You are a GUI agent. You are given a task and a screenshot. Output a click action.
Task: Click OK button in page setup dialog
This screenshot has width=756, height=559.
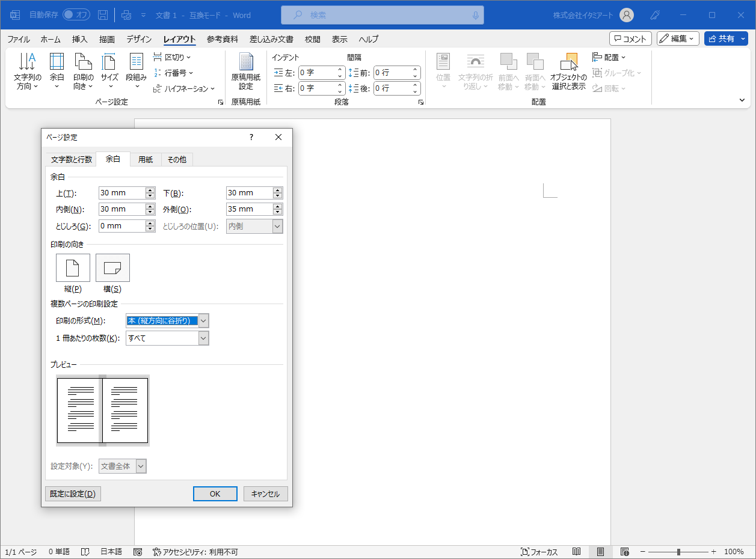[215, 493]
